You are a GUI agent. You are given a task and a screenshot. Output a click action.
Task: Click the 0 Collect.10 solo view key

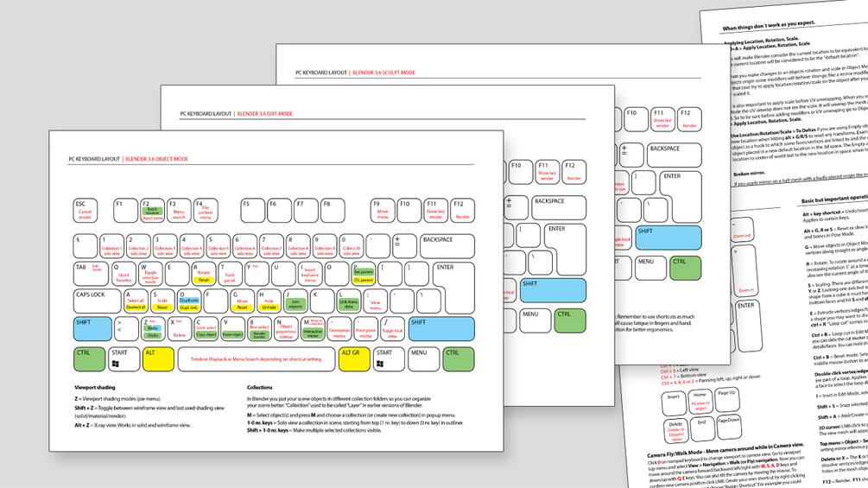[x=351, y=246]
